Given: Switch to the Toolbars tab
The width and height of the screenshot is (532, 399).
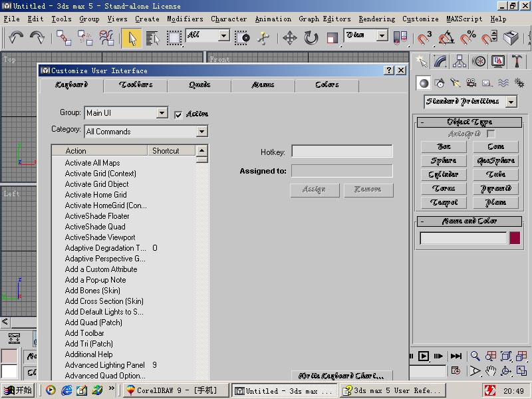Looking at the screenshot, I should [136, 85].
